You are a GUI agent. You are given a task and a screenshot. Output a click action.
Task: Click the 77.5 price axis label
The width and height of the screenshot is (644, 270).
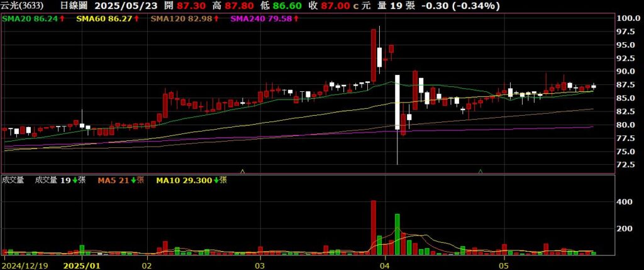626,138
